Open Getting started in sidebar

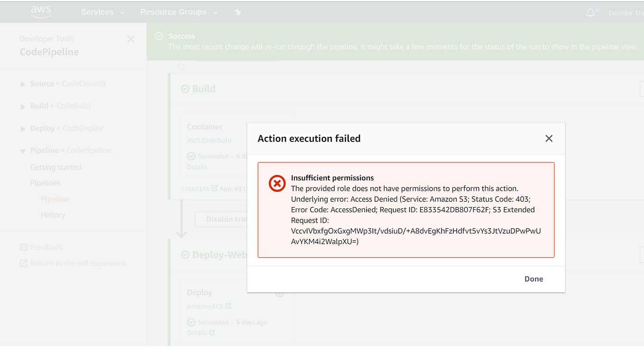click(x=56, y=167)
